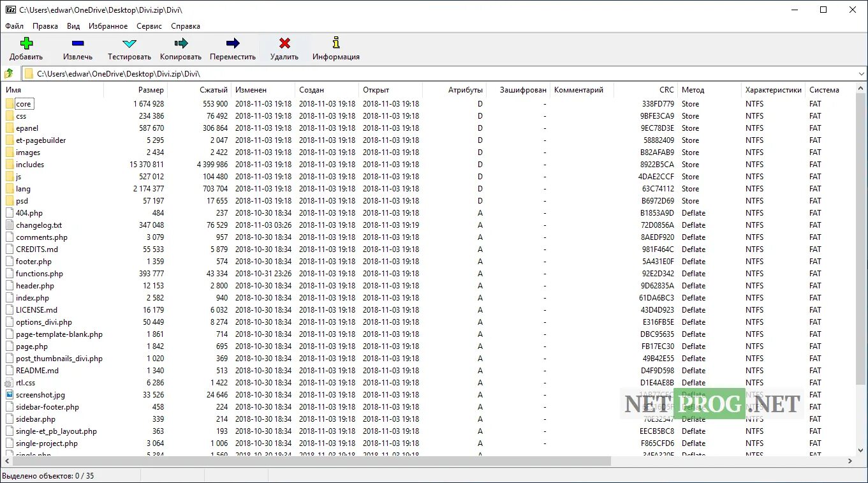
Task: Select the core folder icon
Action: (x=10, y=104)
